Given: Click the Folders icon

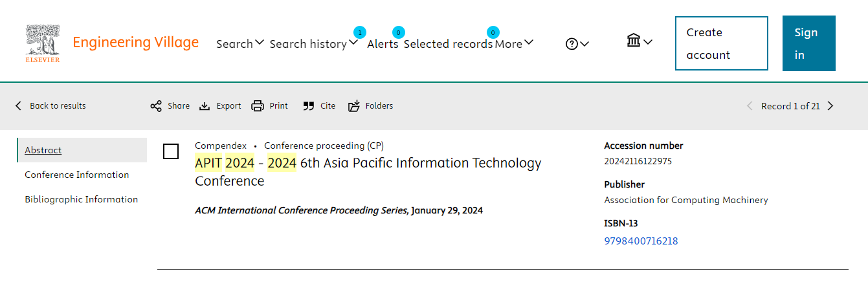Looking at the screenshot, I should 353,106.
